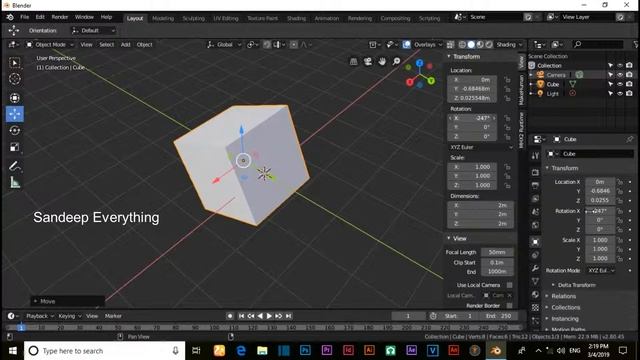Toggle camera view icon in viewport
640x360 pixels.
[x=368, y=62]
